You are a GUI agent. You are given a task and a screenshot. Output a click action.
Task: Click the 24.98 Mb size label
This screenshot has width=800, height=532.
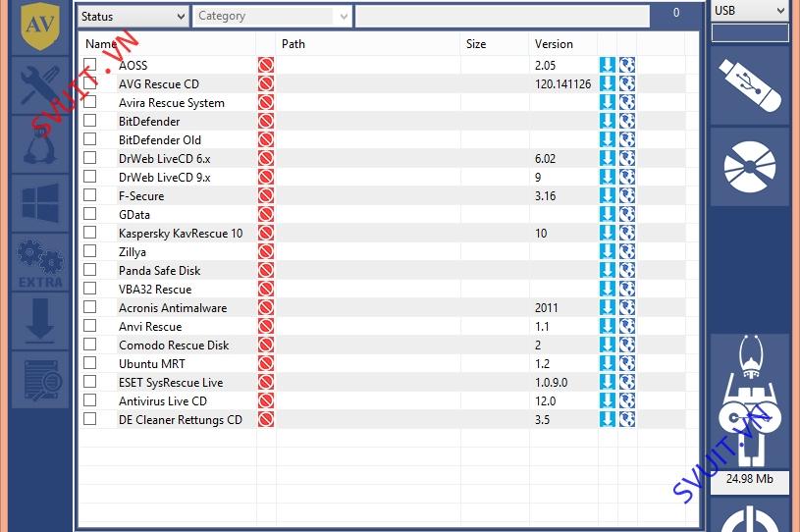[x=750, y=479]
